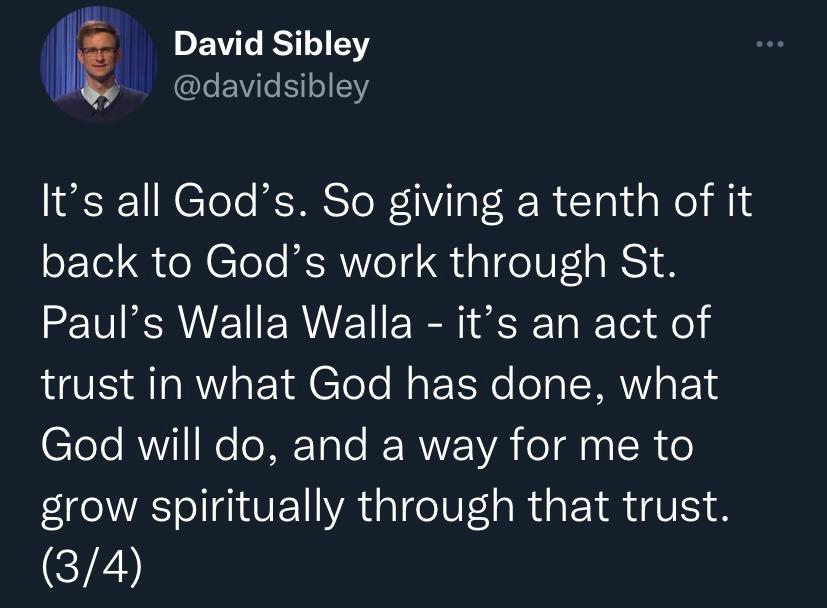Open the David Sibley display name link

pyautogui.click(x=271, y=45)
